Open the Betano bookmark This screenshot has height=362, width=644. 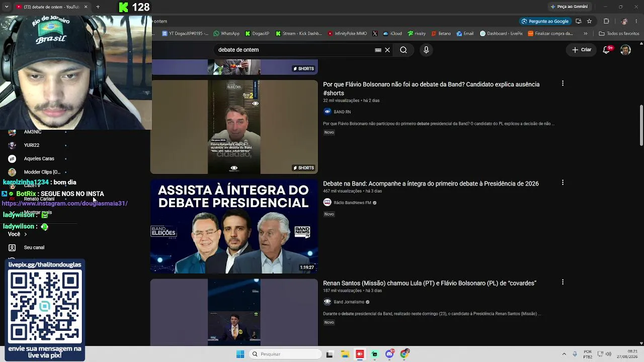(x=441, y=34)
